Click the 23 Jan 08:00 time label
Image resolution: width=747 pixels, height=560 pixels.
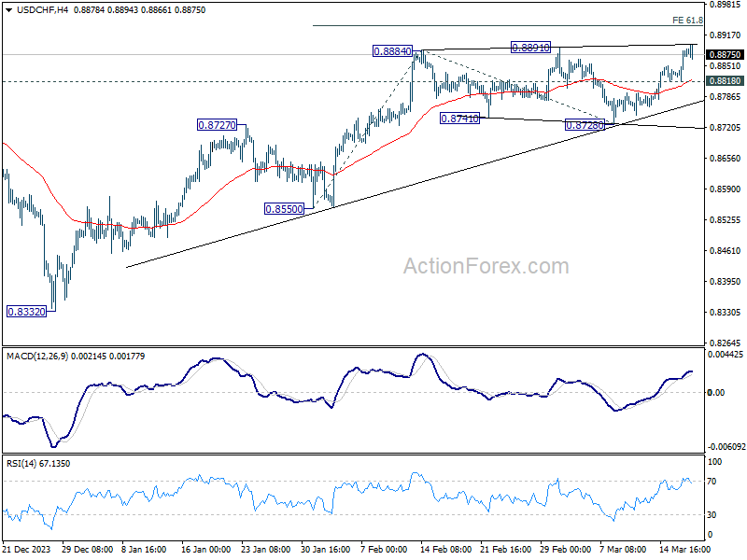pyautogui.click(x=266, y=549)
